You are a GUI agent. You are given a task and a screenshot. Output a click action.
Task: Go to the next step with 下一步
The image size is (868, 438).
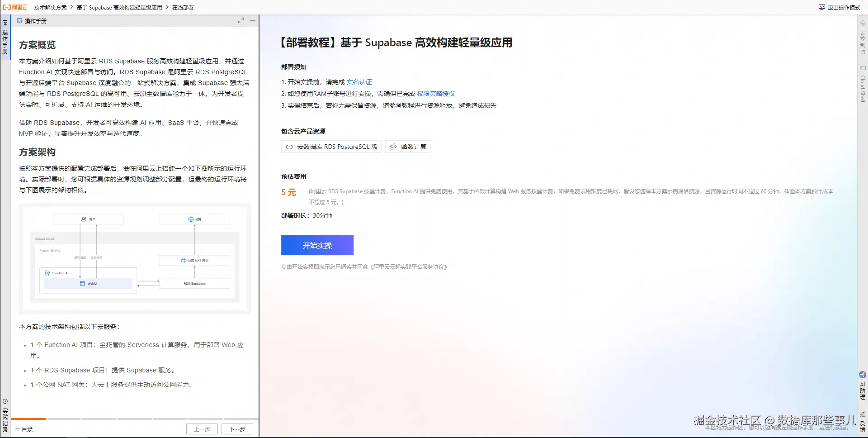[237, 429]
